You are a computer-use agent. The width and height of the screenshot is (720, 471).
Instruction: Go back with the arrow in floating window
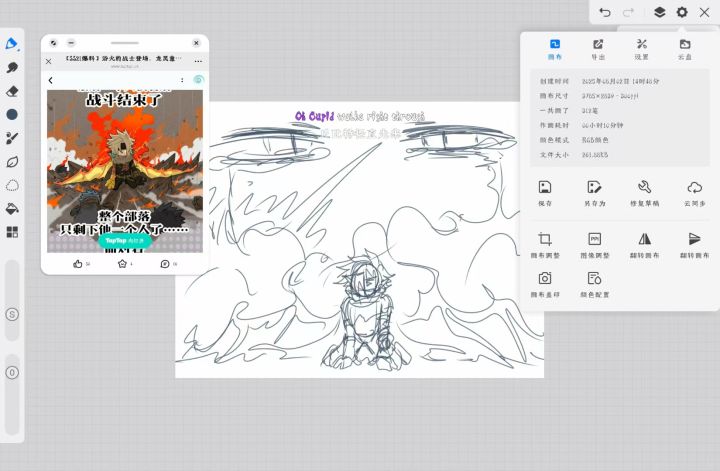(x=51, y=80)
